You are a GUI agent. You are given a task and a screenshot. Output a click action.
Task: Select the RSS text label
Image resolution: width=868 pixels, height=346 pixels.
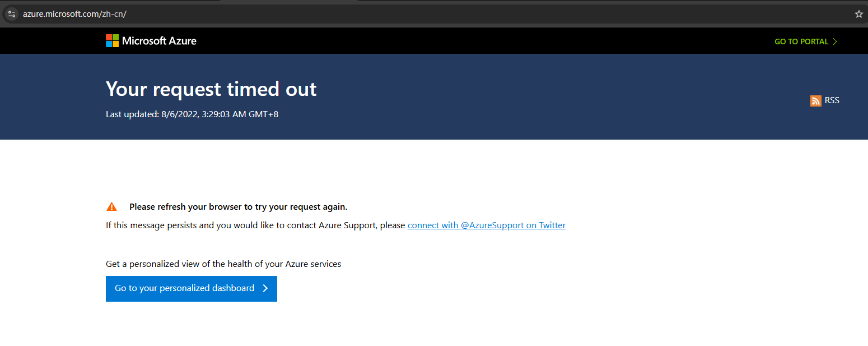coord(832,100)
